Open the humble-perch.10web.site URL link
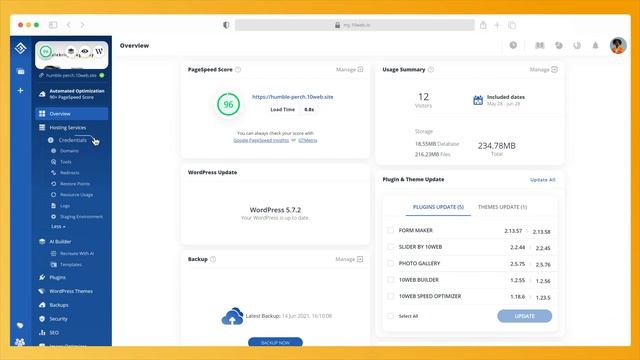 [x=292, y=97]
